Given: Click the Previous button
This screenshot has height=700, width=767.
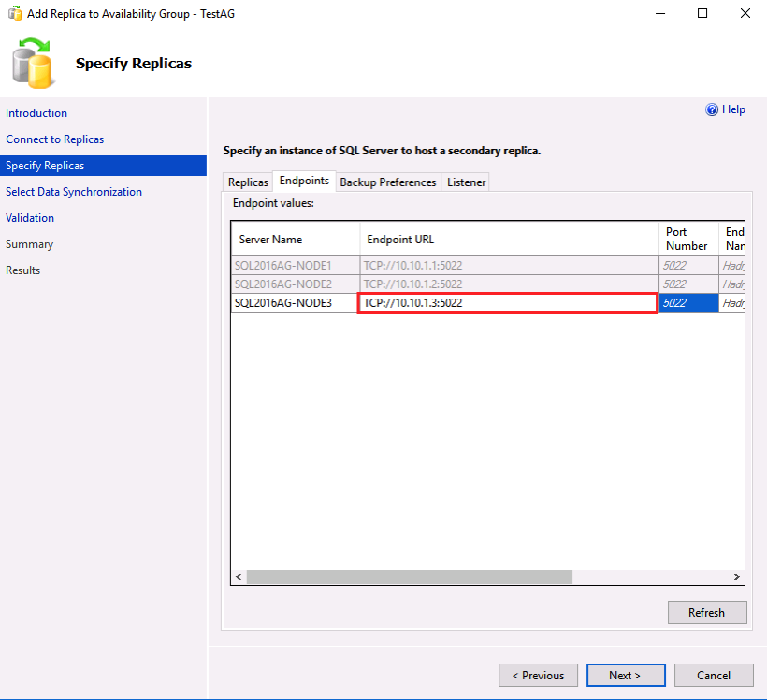Looking at the screenshot, I should click(537, 676).
